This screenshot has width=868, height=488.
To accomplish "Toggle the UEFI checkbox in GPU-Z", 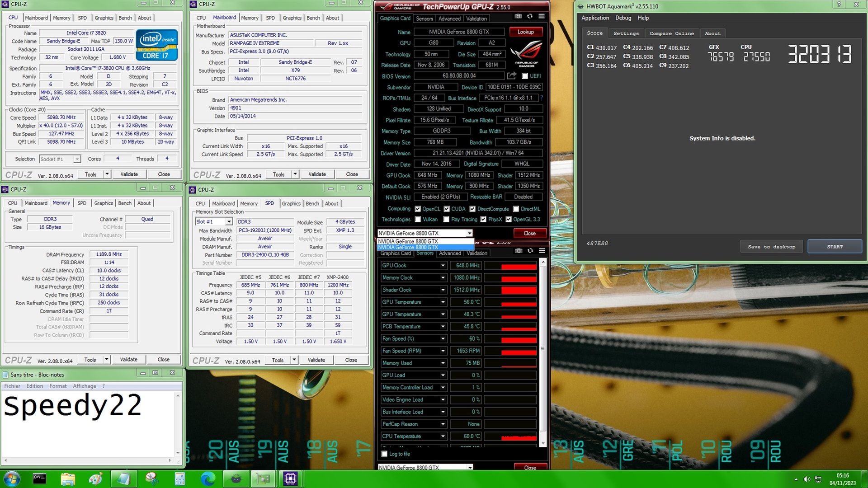I will coord(524,76).
